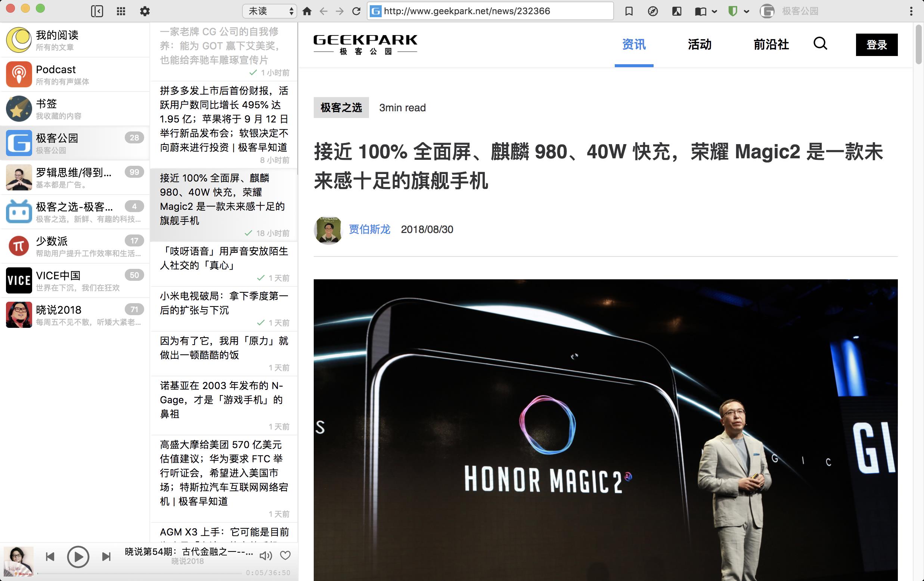Mute the podcast speaker icon
Screen dimensions: 924x581
click(x=265, y=555)
